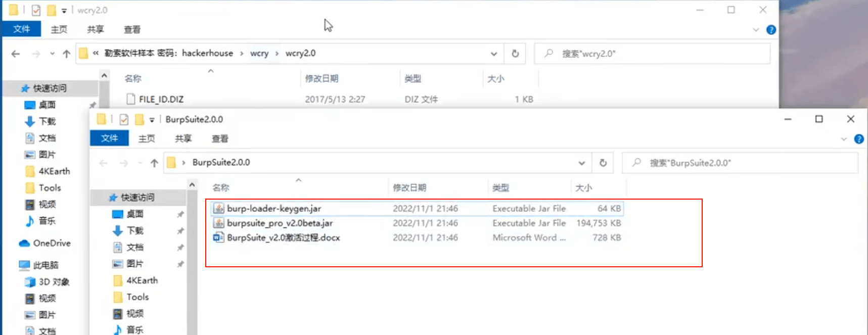
Task: Click the "194,753 KB" size cell
Action: (x=599, y=223)
